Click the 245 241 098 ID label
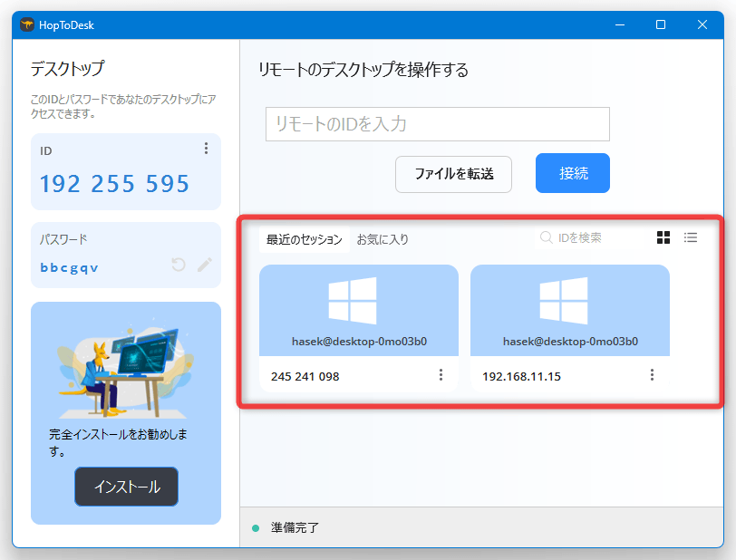Image resolution: width=736 pixels, height=560 pixels. 305,376
